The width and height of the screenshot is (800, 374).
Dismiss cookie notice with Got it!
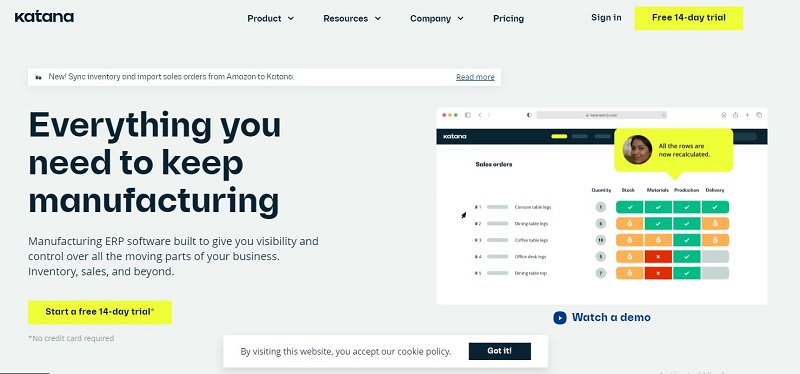(499, 351)
